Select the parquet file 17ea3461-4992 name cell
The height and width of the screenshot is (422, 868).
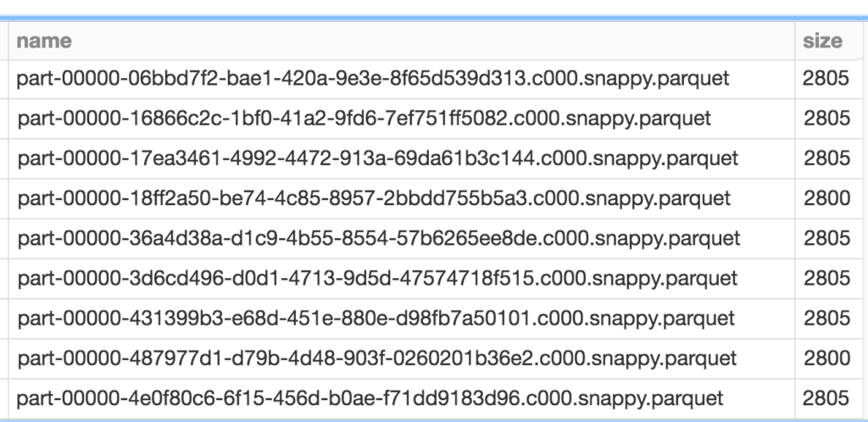coord(378,158)
